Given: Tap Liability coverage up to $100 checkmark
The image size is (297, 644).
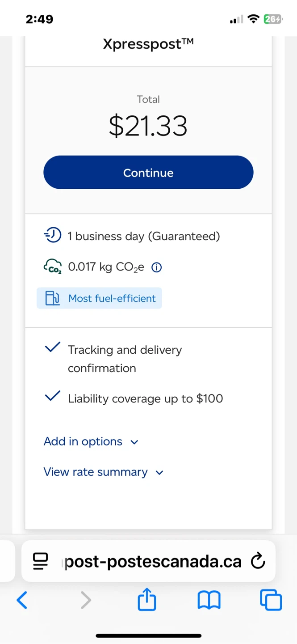Looking at the screenshot, I should [x=53, y=396].
